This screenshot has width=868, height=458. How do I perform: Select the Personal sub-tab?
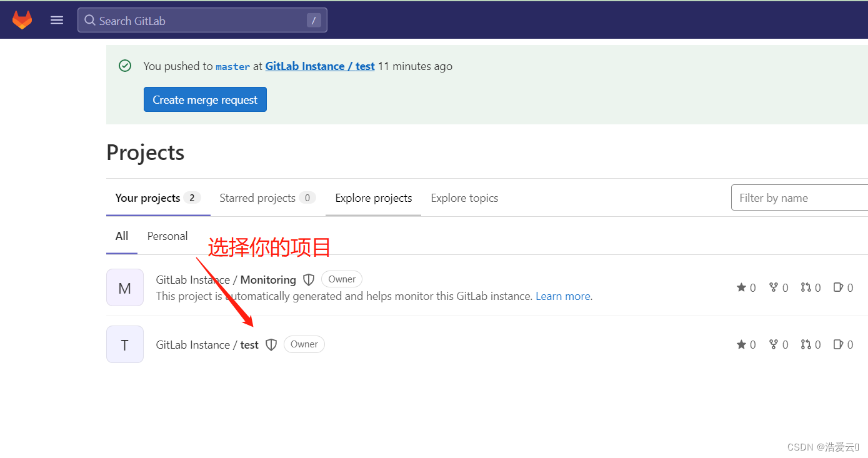[x=167, y=236]
